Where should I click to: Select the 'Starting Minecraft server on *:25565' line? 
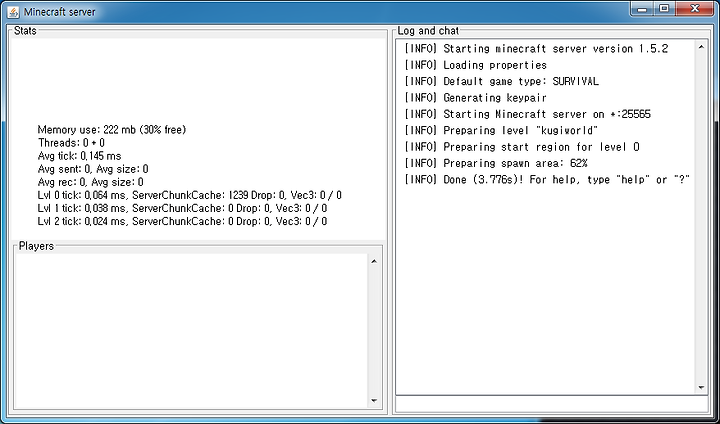coord(528,114)
